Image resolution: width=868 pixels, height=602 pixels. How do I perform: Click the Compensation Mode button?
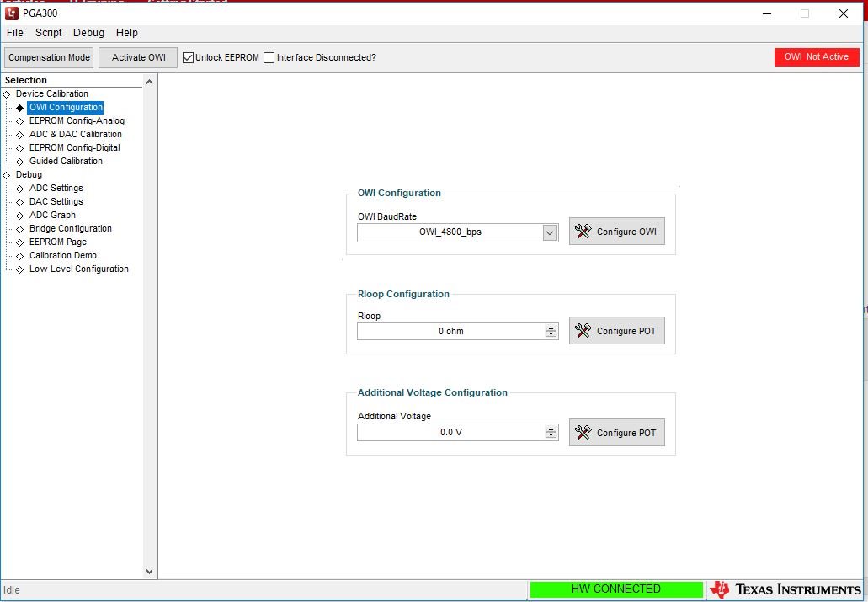[x=49, y=57]
